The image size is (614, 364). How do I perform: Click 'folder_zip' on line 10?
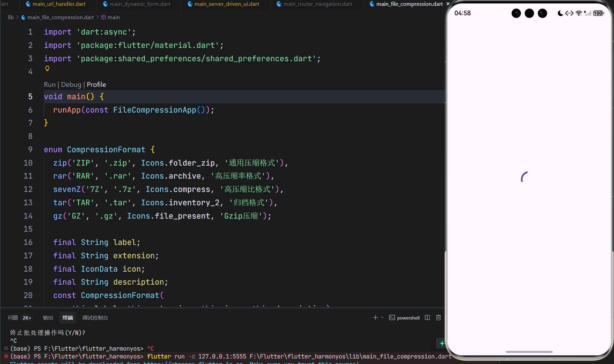(x=192, y=163)
